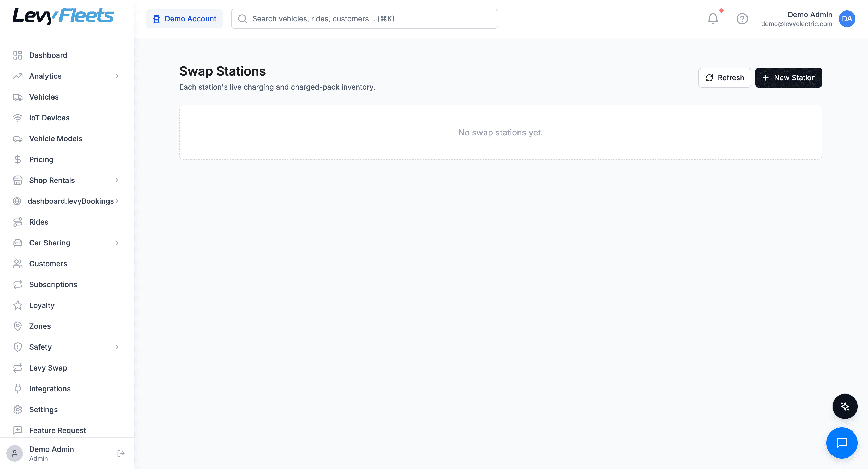This screenshot has width=868, height=469.
Task: Open the Rides page
Action: [67, 222]
